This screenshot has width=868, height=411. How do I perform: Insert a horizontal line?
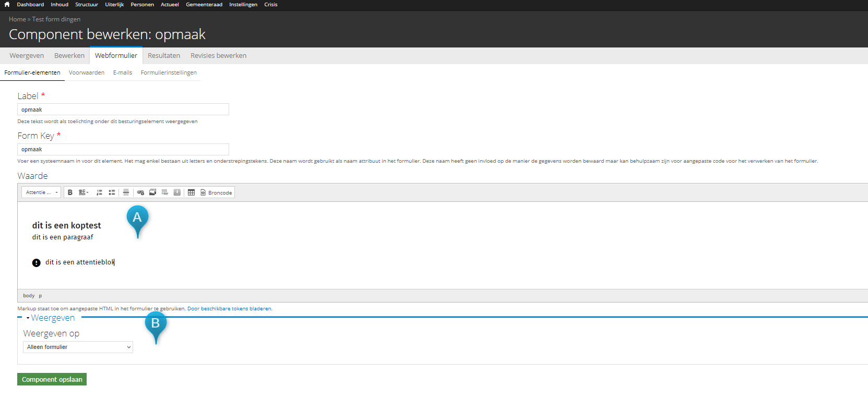tap(126, 192)
